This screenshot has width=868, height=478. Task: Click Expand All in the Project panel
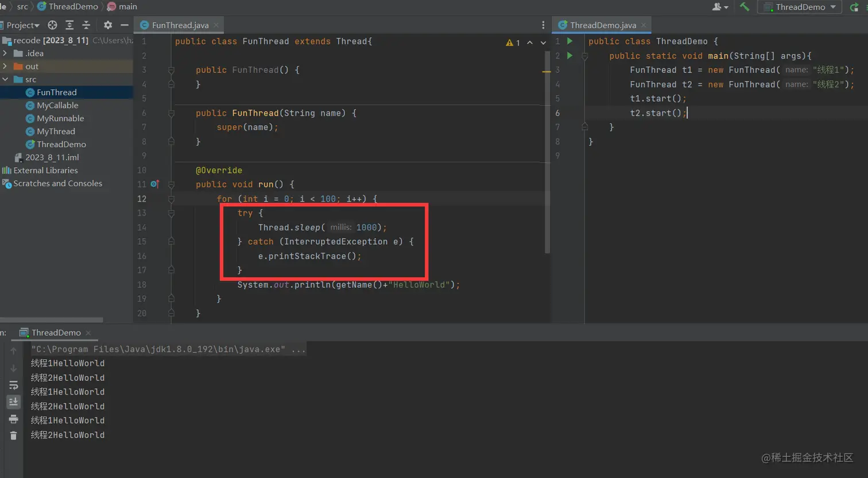(x=69, y=25)
